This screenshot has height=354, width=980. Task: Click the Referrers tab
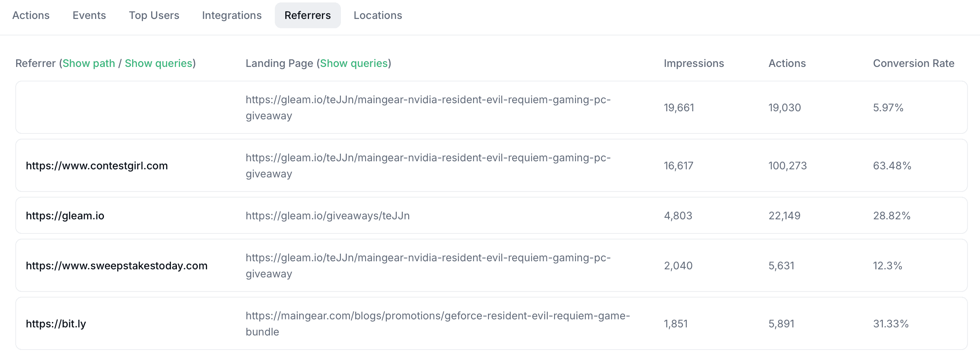coord(307,15)
